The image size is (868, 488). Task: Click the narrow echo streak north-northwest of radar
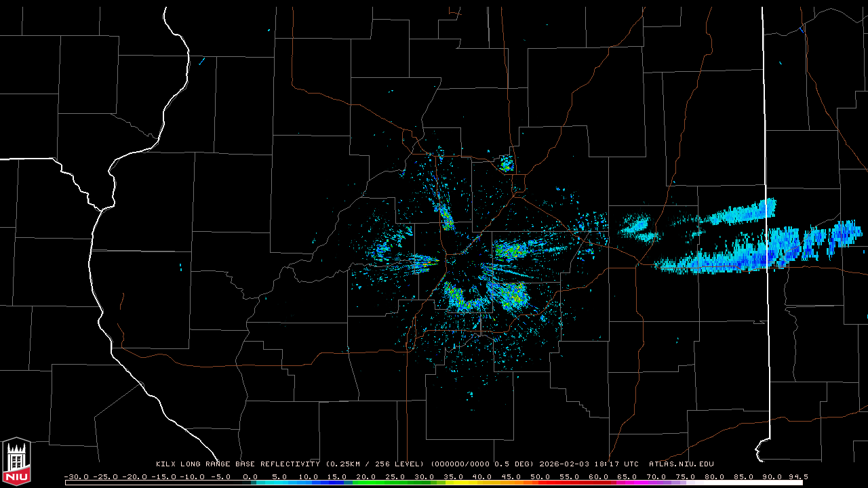tap(446, 217)
